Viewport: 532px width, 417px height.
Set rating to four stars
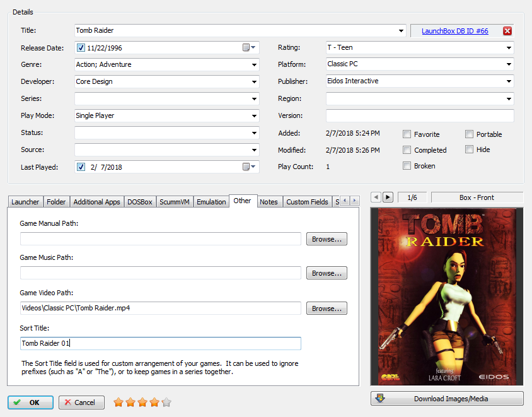pyautogui.click(x=154, y=402)
